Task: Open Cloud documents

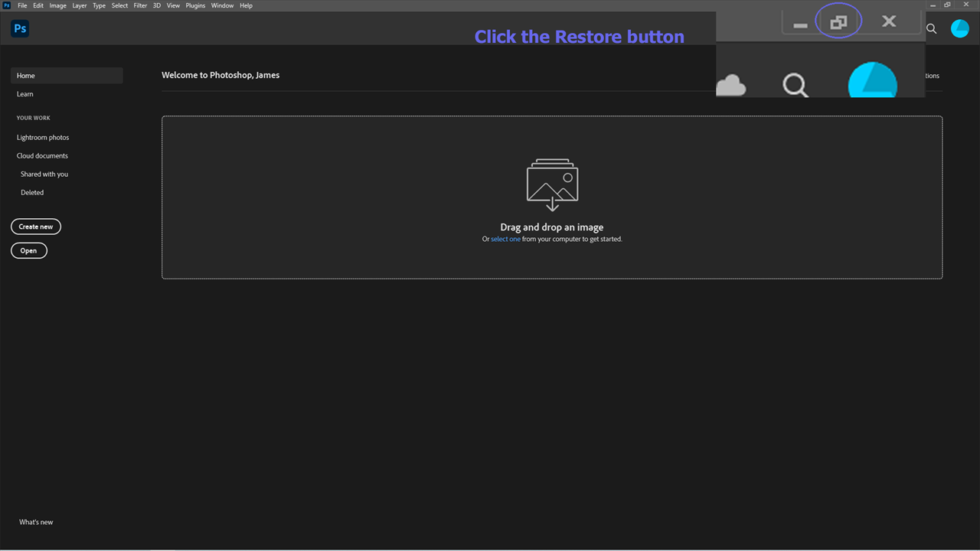Action: (x=42, y=156)
